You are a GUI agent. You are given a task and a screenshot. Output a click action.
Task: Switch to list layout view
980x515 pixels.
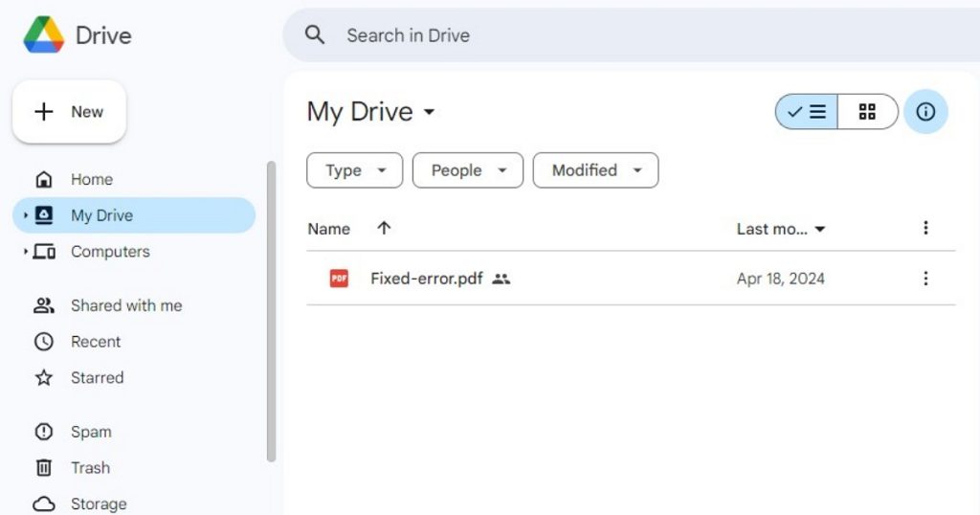[x=807, y=112]
